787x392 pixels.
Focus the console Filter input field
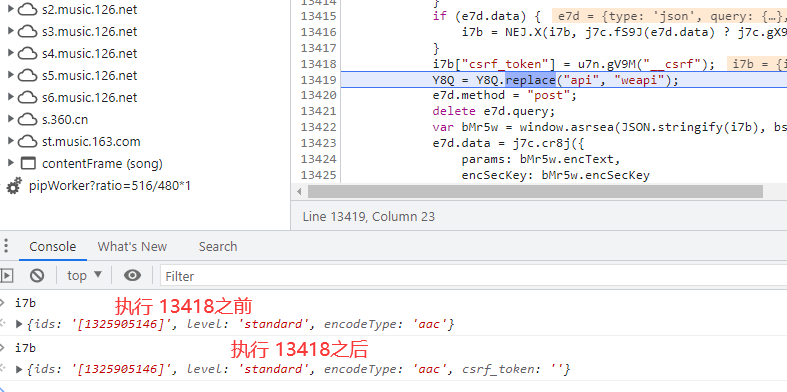(x=473, y=276)
